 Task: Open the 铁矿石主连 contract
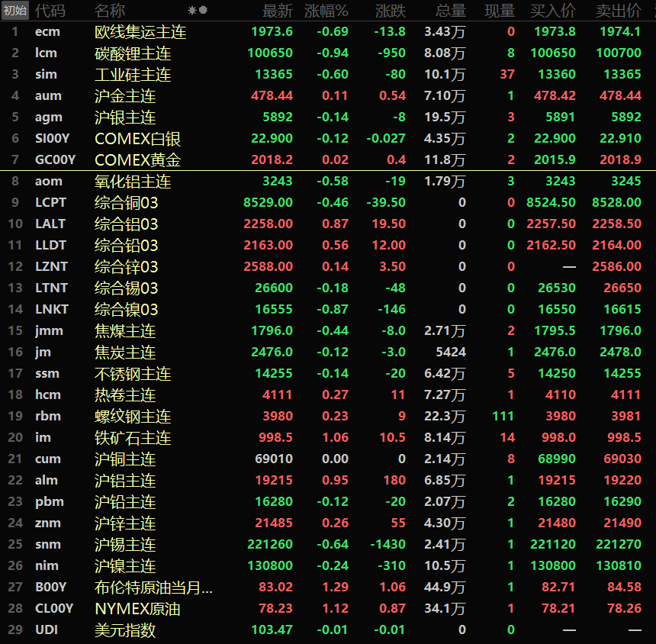133,438
